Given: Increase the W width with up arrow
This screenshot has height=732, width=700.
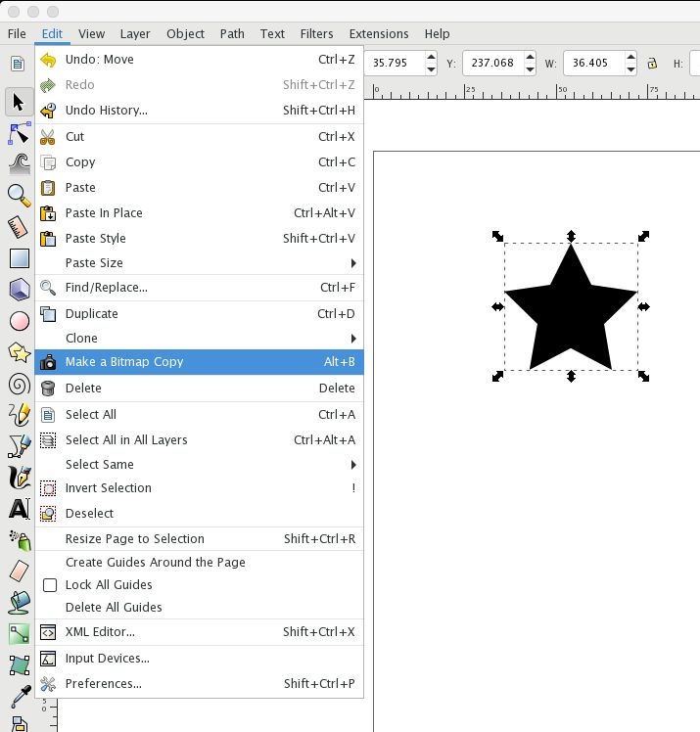Looking at the screenshot, I should coord(630,58).
